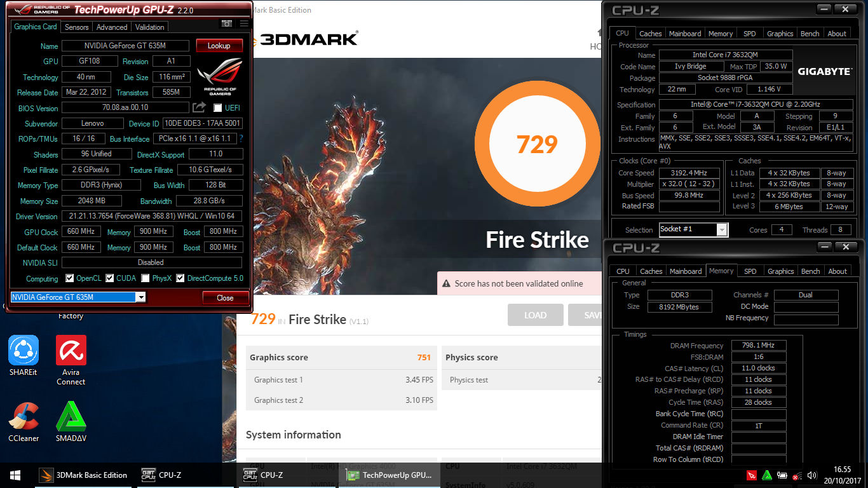The image size is (868, 488).
Task: Toggle the UEFI checkbox in GPU-Z
Action: [x=218, y=108]
